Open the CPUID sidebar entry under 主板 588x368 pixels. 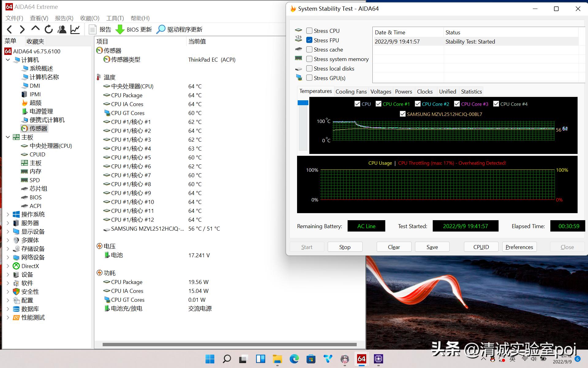point(37,154)
